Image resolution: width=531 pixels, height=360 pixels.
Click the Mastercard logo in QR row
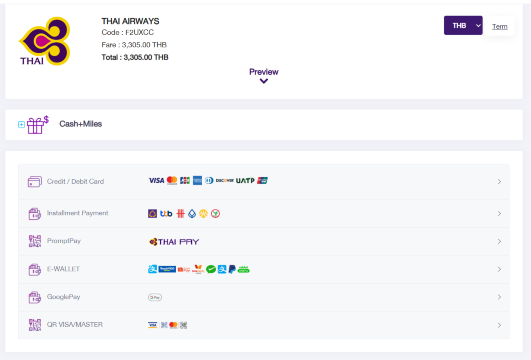click(173, 325)
